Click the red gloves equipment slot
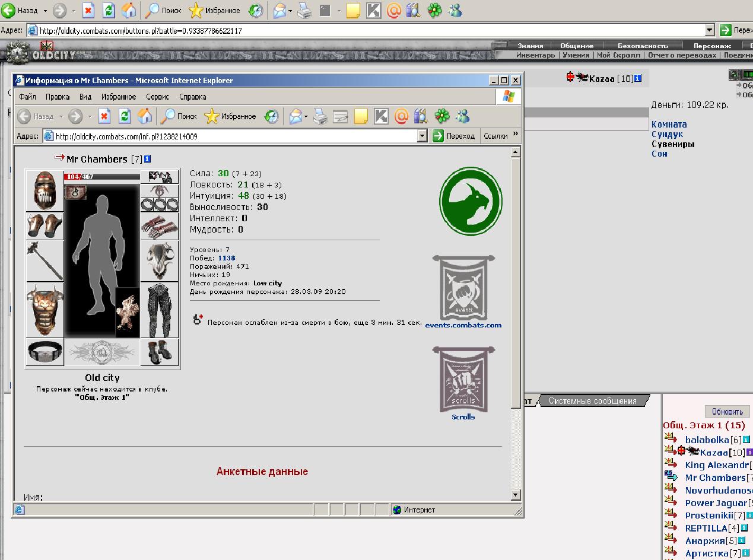 (160, 225)
